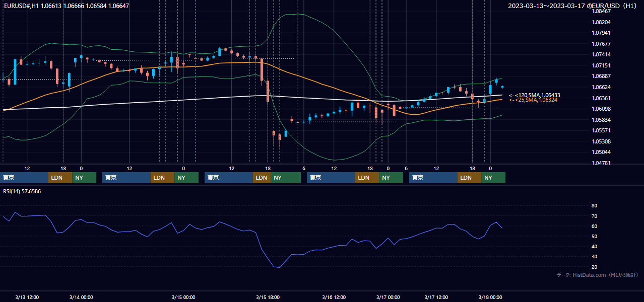Choose the 1.06098 price axis value
Image resolution: width=644 pixels, height=302 pixels.
601,109
